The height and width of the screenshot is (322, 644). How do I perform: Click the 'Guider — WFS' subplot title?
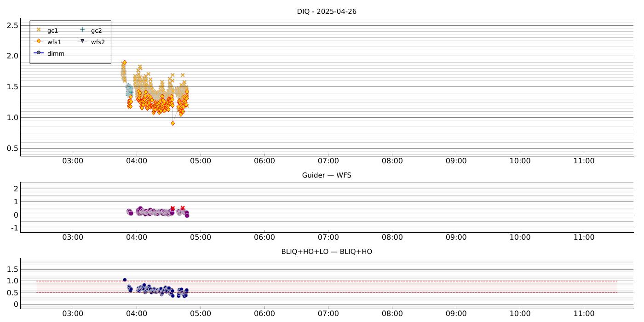tap(327, 175)
